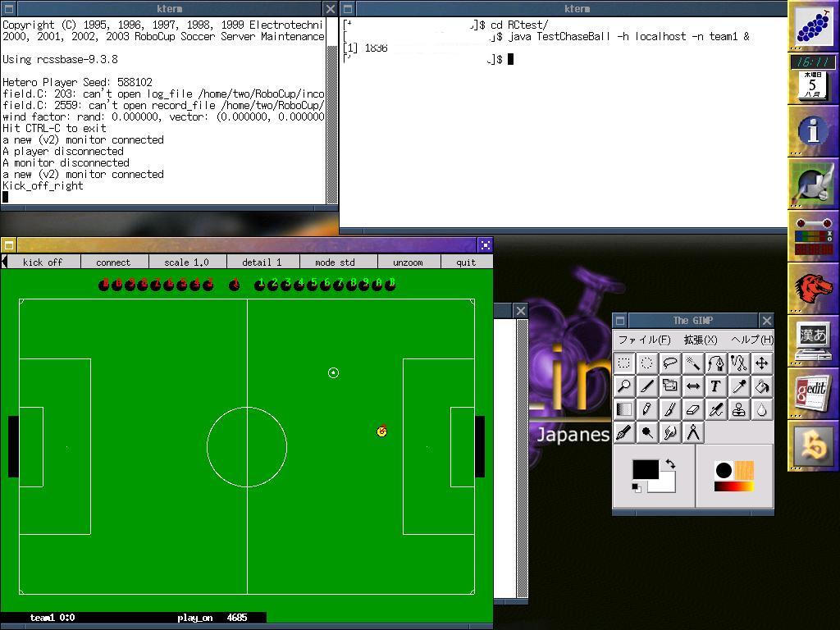Open the window menu of the left kterm
840x630 pixels.
pyautogui.click(x=9, y=8)
